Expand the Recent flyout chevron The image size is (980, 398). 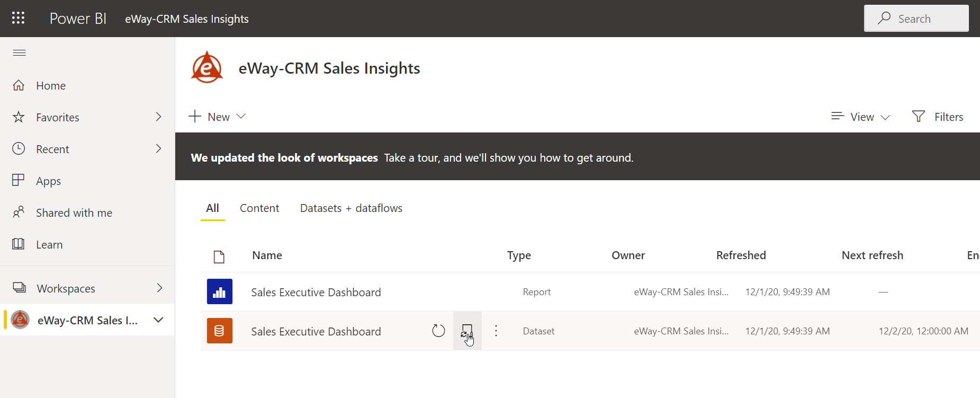coord(158,148)
